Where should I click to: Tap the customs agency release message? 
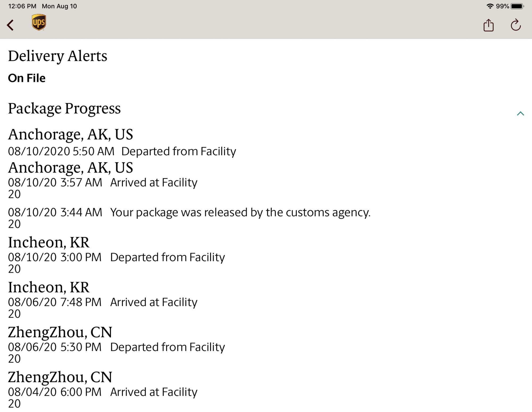pos(240,212)
